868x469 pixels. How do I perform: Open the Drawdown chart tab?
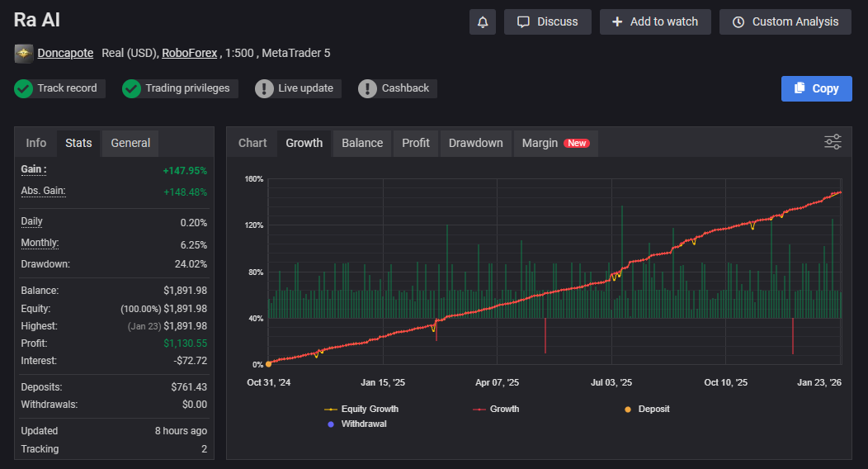pyautogui.click(x=475, y=143)
